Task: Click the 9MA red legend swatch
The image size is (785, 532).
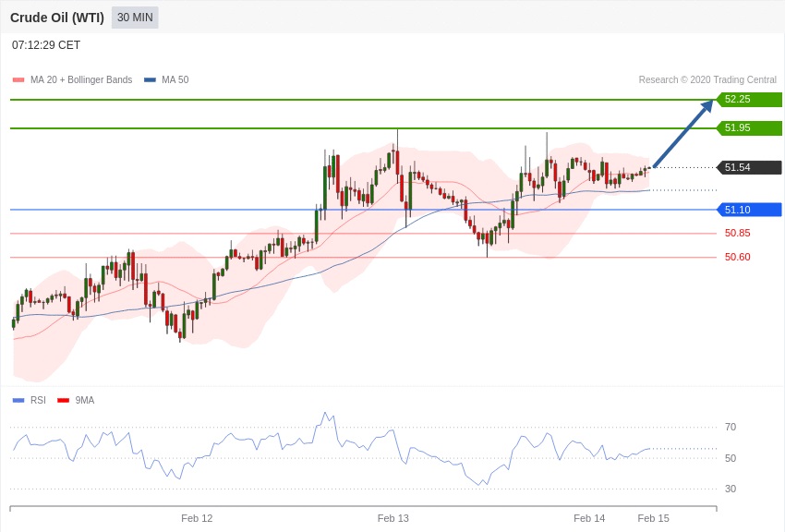Action: [63, 400]
